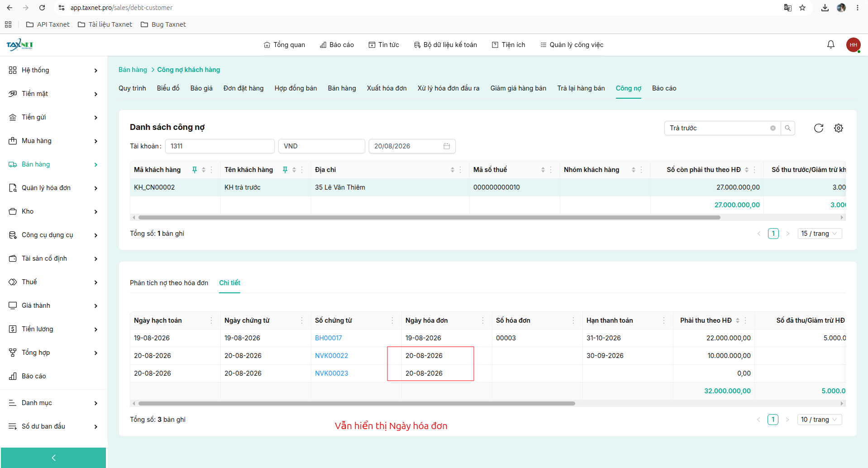Open the HH user avatar menu
The height and width of the screenshot is (468, 868).
pyautogui.click(x=853, y=45)
